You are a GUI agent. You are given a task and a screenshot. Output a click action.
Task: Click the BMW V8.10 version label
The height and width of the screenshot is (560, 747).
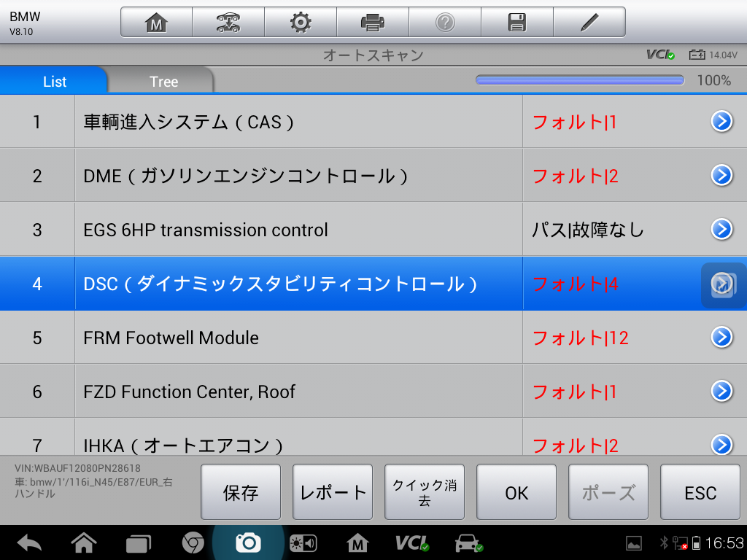25,23
